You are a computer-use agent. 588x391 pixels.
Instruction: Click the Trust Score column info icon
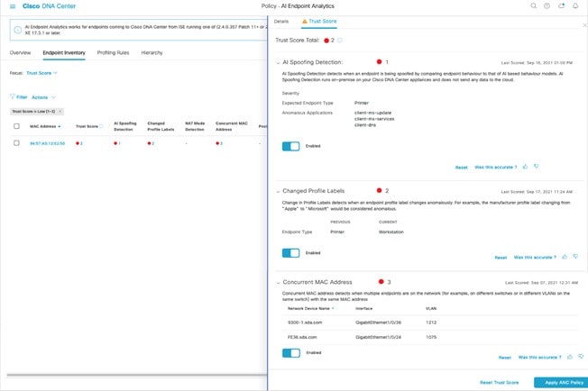pyautogui.click(x=101, y=126)
